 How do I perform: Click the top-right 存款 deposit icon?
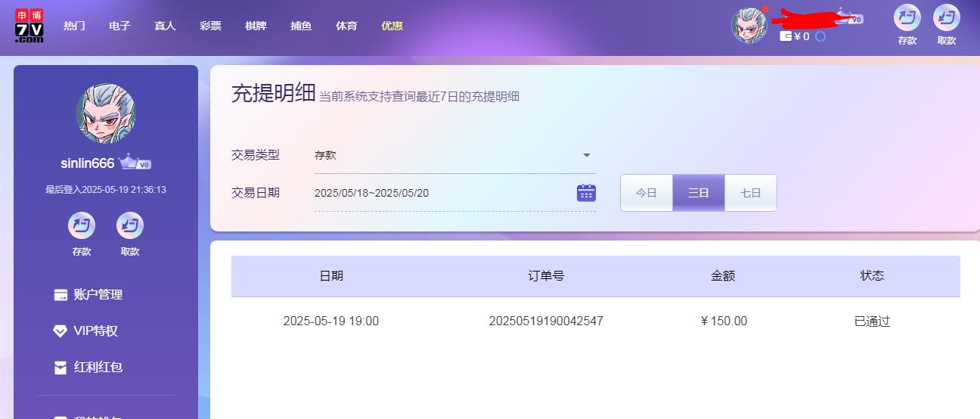(x=907, y=18)
